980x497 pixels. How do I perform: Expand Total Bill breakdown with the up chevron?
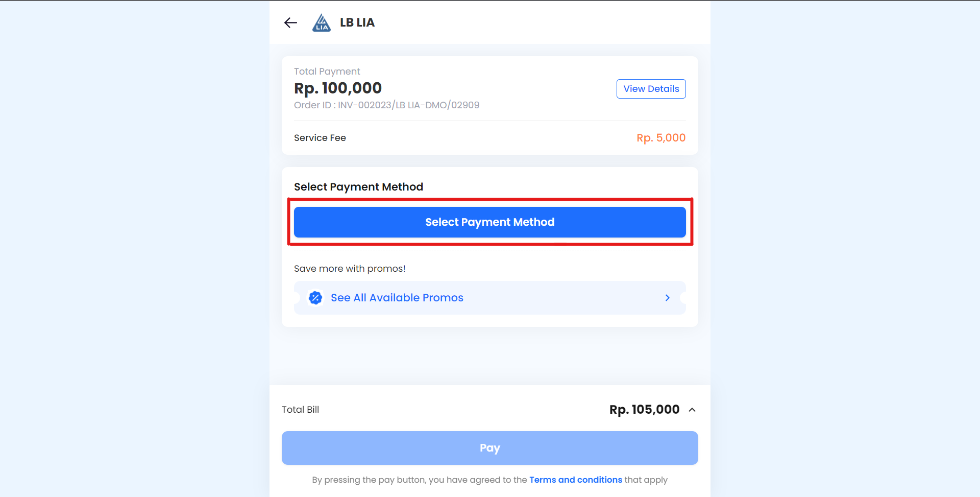692,410
